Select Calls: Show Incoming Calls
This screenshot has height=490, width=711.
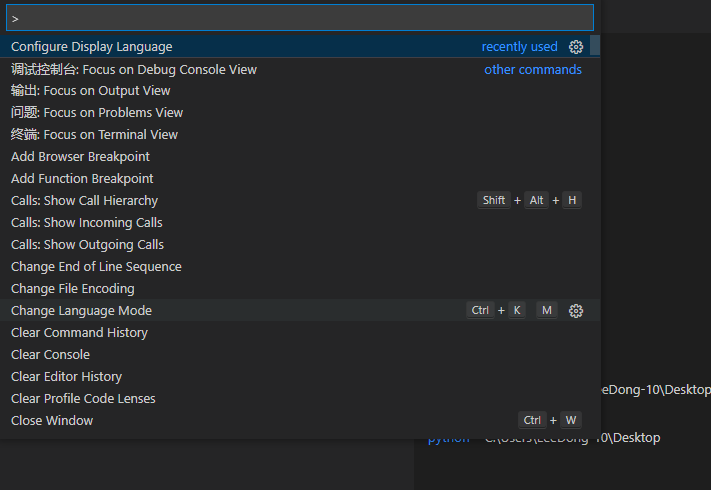[x=86, y=223]
